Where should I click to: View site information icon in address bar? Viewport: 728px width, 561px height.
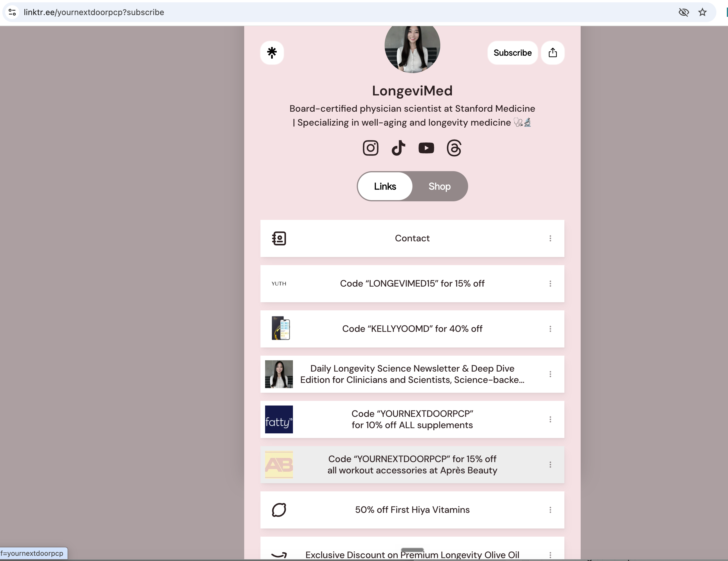pyautogui.click(x=12, y=12)
